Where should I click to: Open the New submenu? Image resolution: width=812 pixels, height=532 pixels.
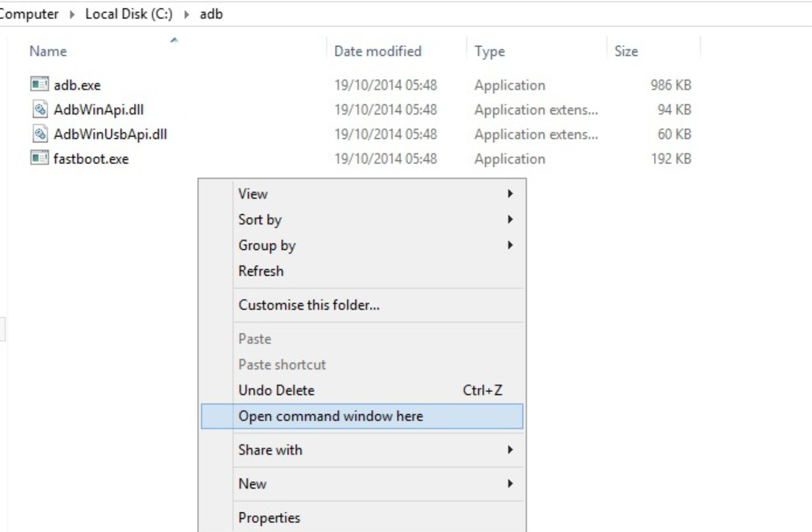pyautogui.click(x=252, y=484)
